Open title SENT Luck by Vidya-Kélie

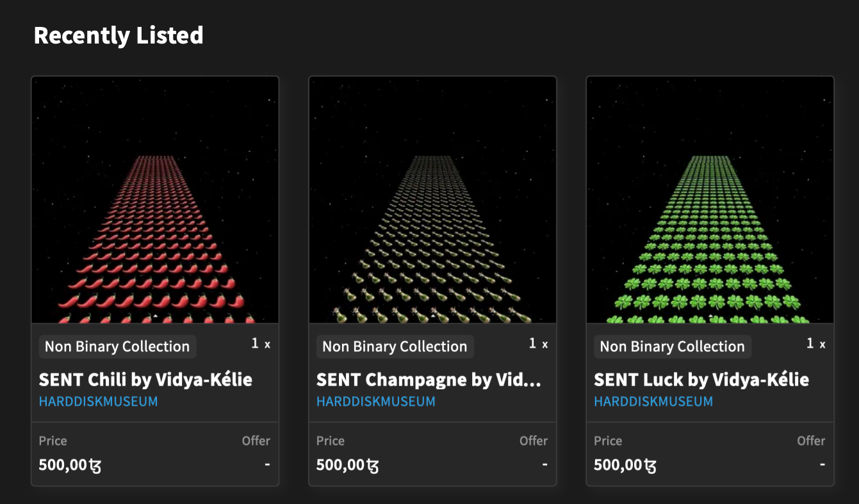click(x=701, y=380)
